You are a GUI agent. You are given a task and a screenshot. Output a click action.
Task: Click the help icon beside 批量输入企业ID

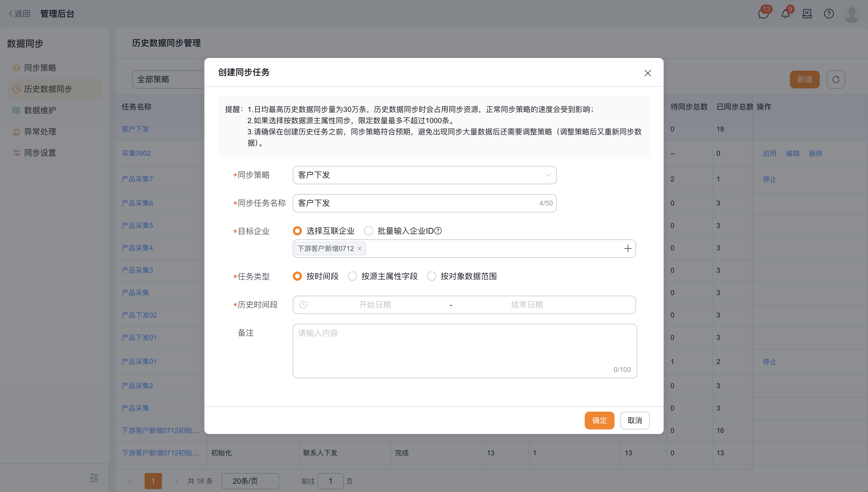438,231
